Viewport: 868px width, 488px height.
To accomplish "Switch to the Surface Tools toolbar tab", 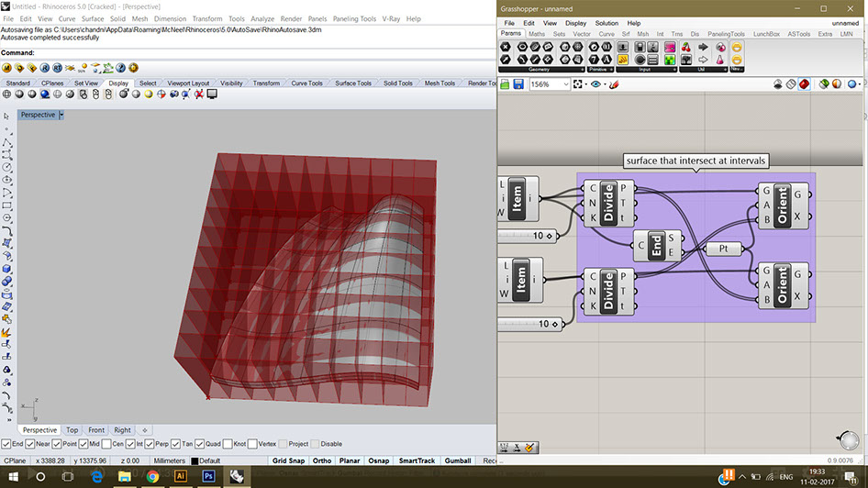I will pyautogui.click(x=352, y=83).
